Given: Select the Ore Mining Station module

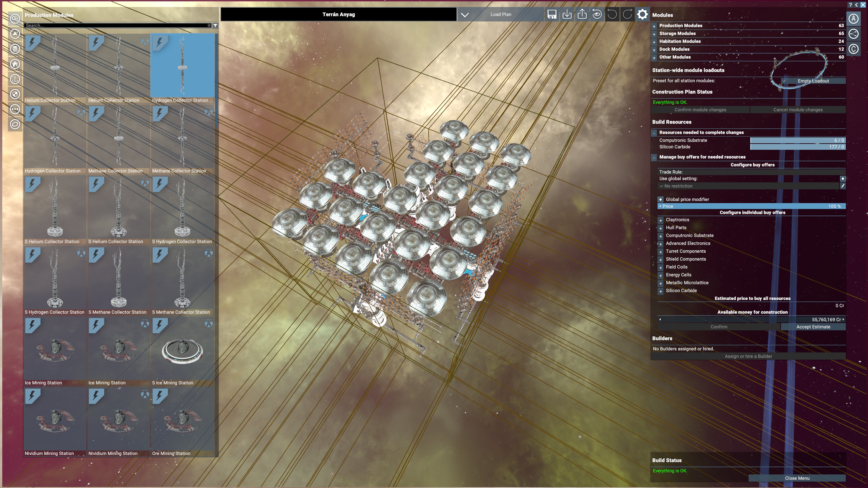Looking at the screenshot, I should point(182,422).
